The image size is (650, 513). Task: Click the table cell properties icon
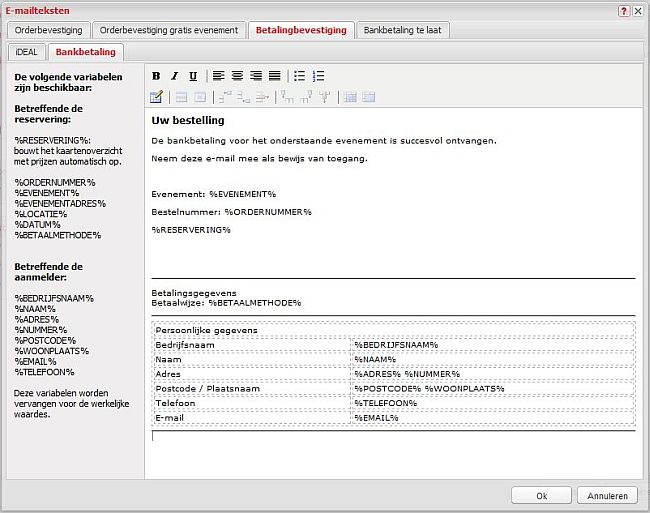click(200, 97)
